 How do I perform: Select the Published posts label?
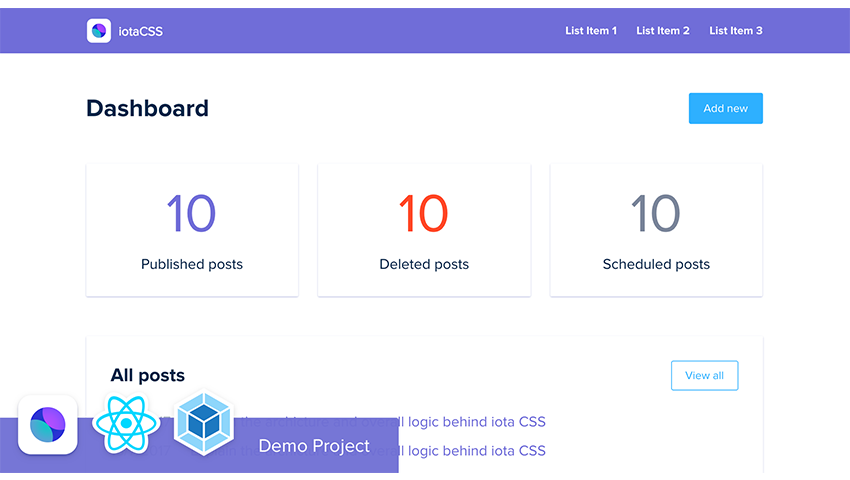pos(192,265)
